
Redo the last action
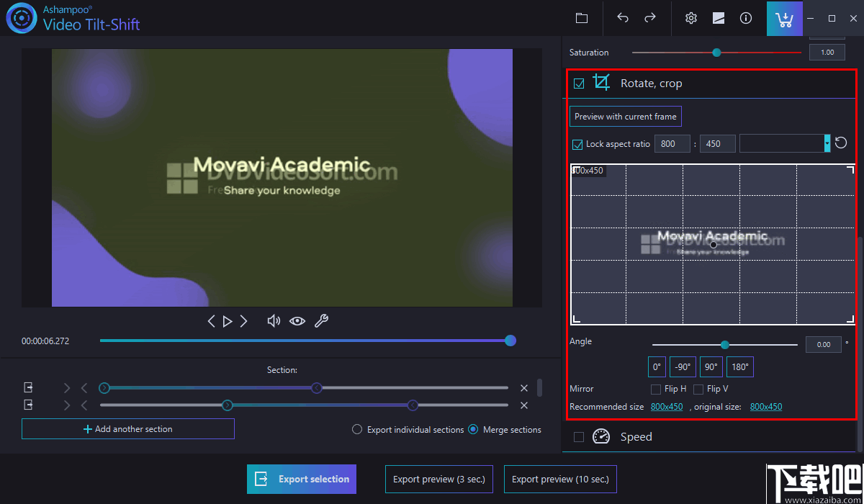[x=650, y=18]
